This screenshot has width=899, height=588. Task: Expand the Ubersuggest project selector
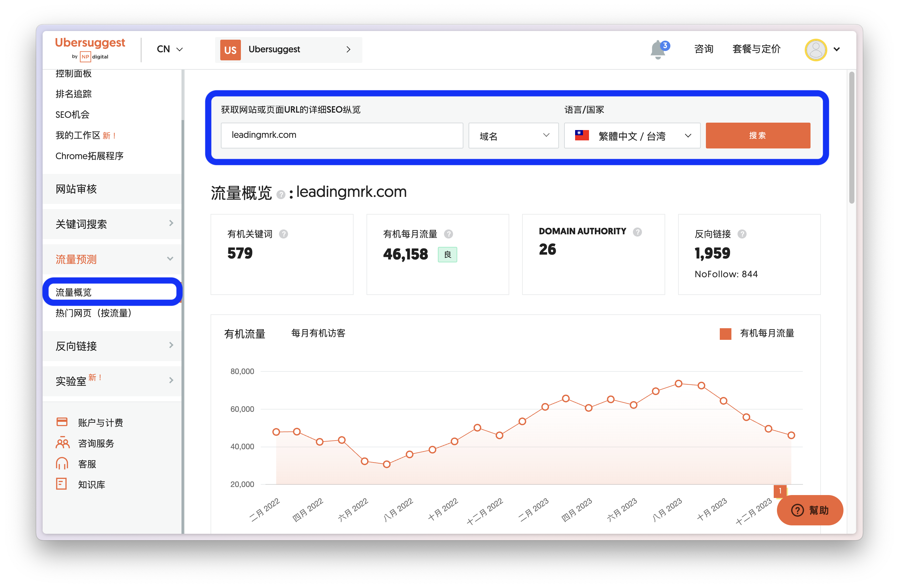coord(289,49)
